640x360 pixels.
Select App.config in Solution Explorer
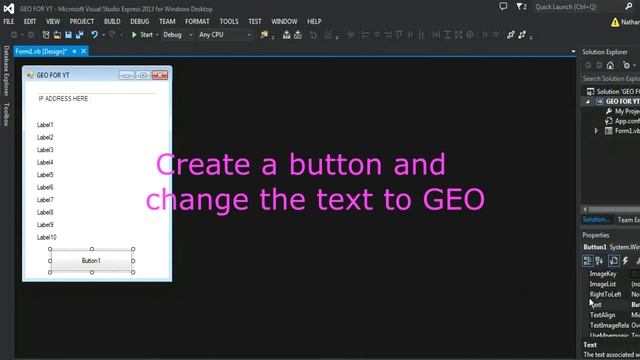click(x=622, y=121)
